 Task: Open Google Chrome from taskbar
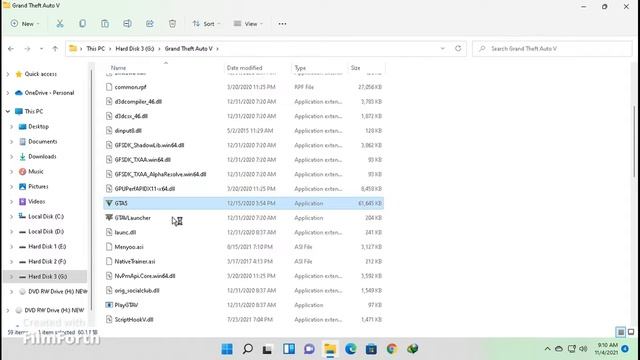(392, 349)
